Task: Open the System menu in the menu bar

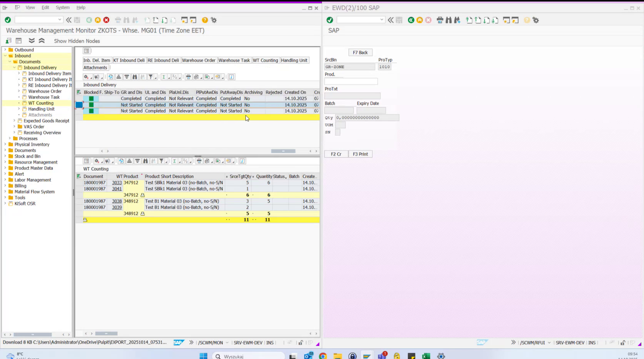Action: coord(62,7)
